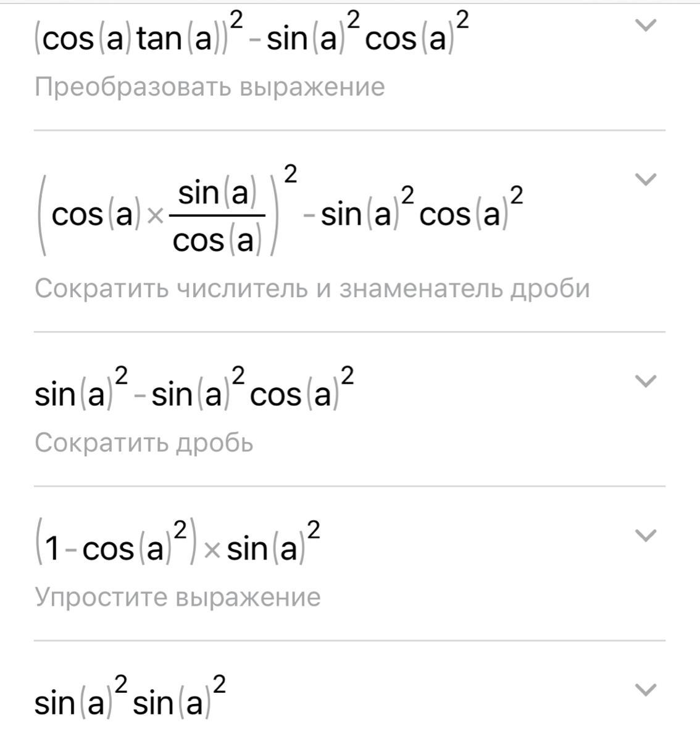Tap the 'Сократить дробь' hint text

pos(144,443)
